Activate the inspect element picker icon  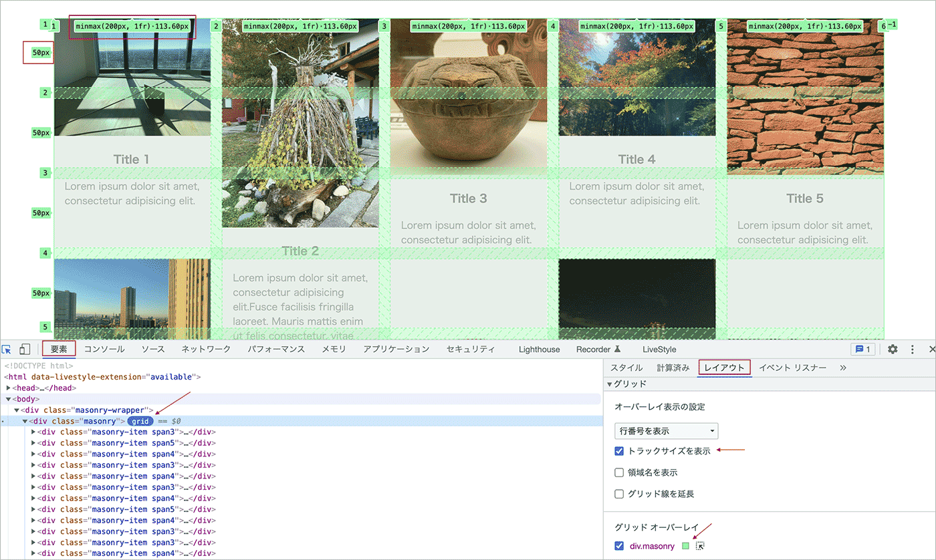(x=7, y=349)
